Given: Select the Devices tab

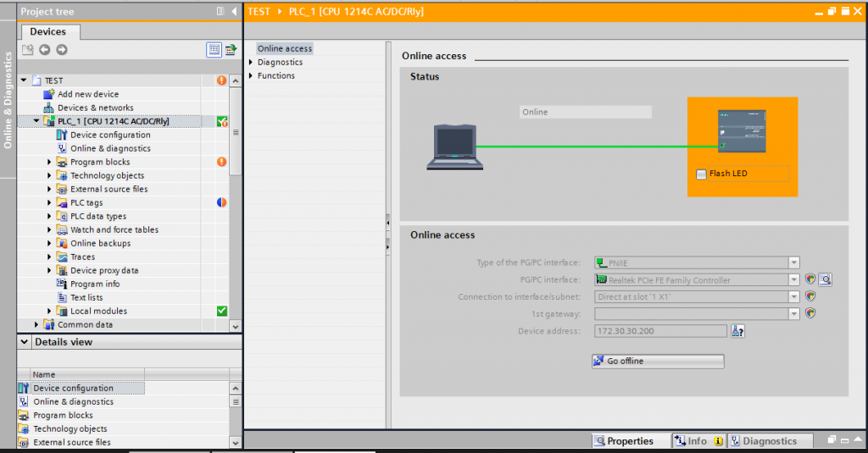Looking at the screenshot, I should click(48, 31).
